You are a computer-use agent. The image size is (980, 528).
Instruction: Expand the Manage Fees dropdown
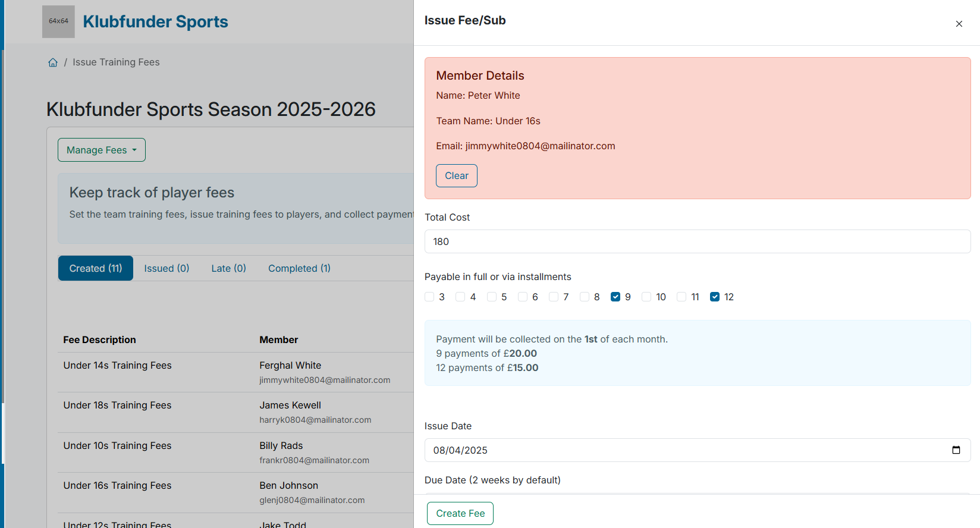click(102, 150)
